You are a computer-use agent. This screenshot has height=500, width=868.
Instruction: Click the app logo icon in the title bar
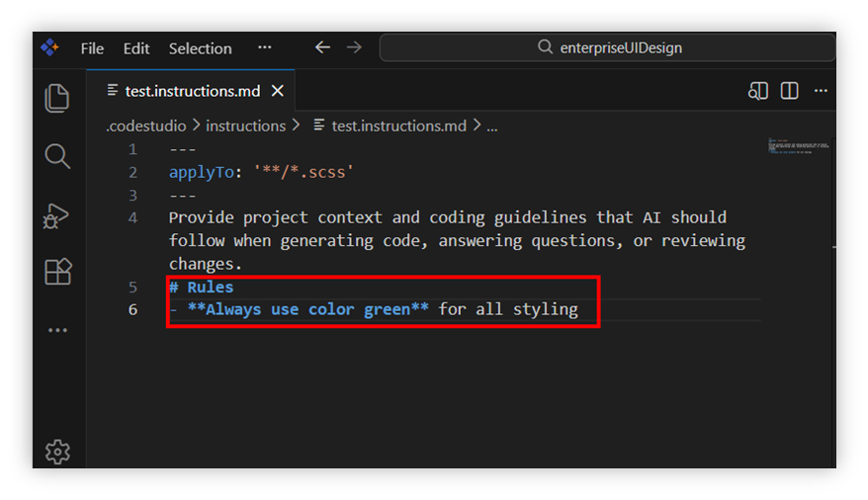pos(50,47)
